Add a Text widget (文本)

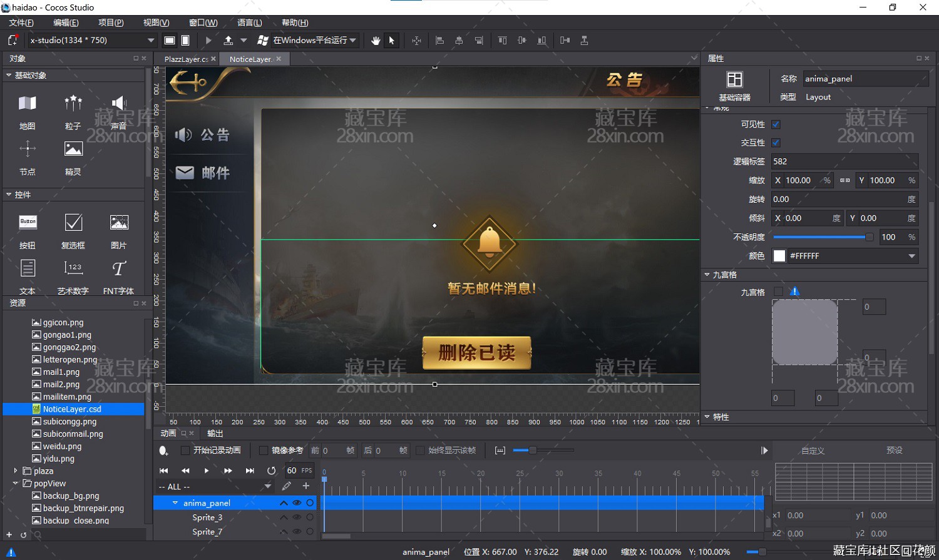point(28,277)
